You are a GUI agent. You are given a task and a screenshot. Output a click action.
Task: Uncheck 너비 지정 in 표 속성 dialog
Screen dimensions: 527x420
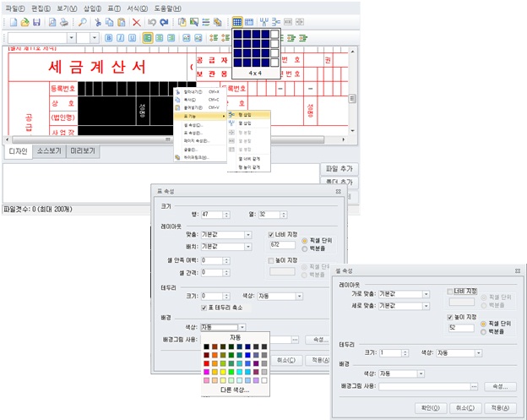point(271,235)
